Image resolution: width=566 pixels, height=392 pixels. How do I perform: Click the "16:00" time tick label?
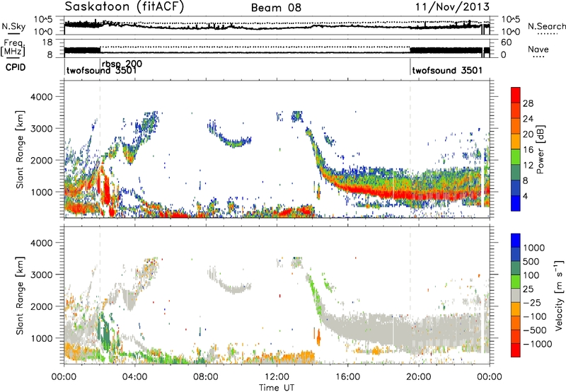coord(347,377)
